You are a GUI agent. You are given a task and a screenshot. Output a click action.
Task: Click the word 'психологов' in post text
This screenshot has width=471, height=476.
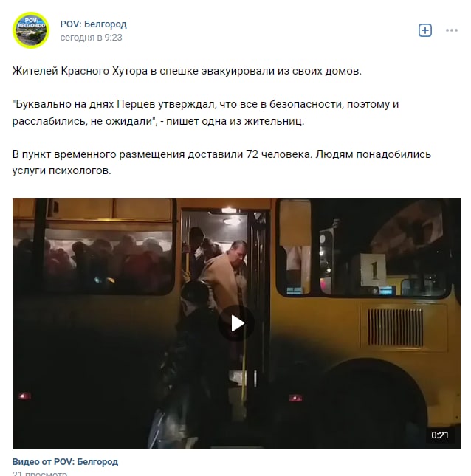pos(80,171)
